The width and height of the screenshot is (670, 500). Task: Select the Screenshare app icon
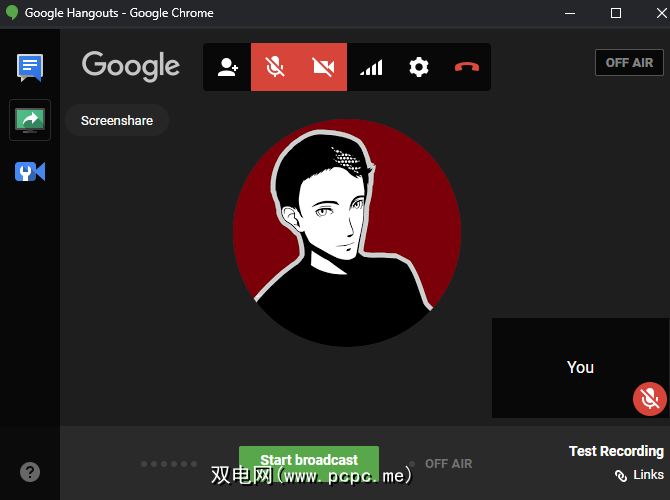[x=30, y=120]
